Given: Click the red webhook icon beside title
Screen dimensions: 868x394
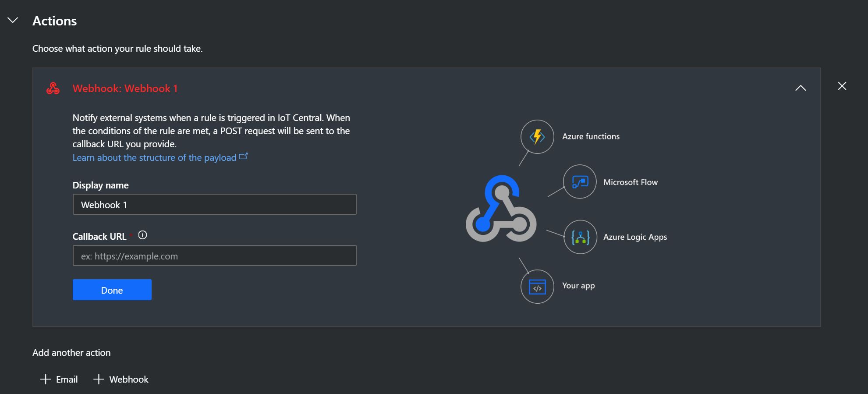Looking at the screenshot, I should tap(53, 88).
